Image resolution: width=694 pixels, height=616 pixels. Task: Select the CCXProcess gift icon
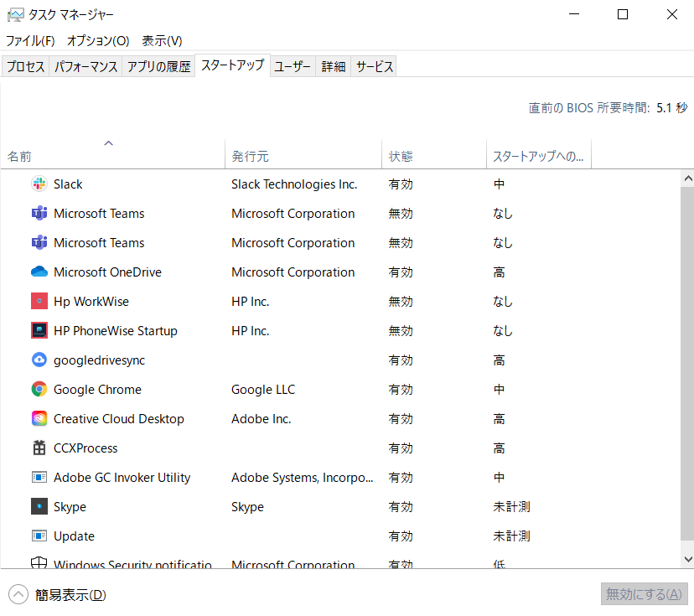[x=39, y=448]
